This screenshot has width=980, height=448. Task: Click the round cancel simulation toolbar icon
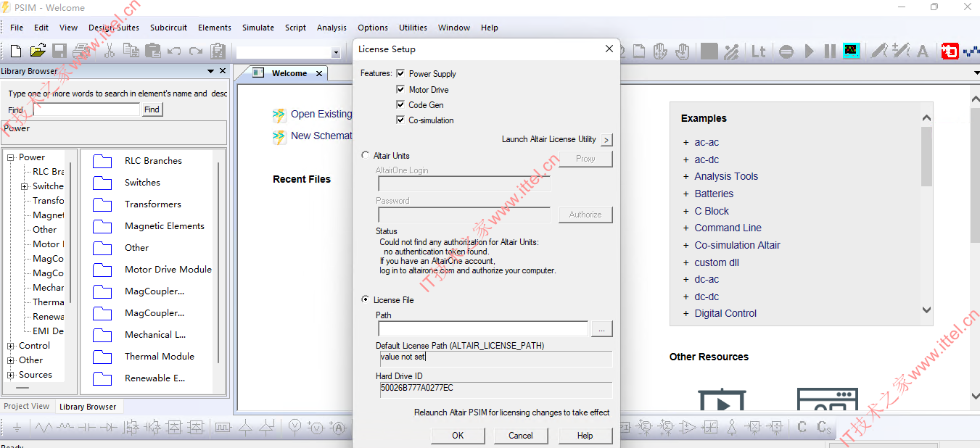coord(786,51)
